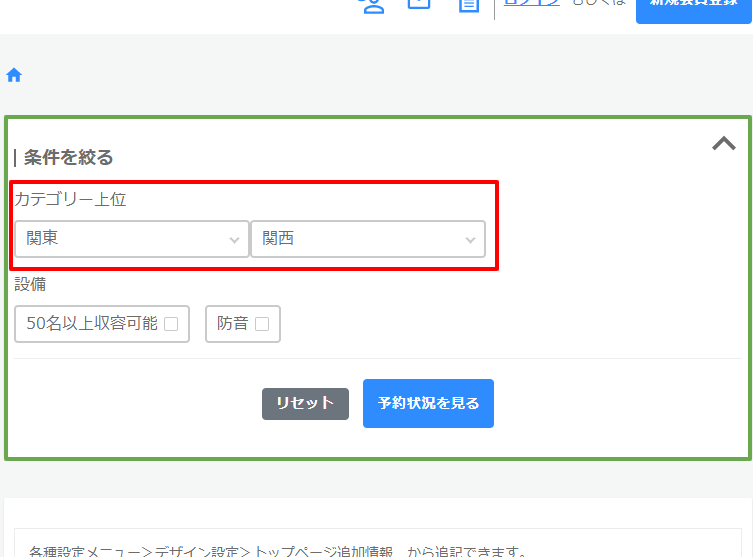Click the document list icon in header
This screenshot has height=557, width=753.
[468, 5]
